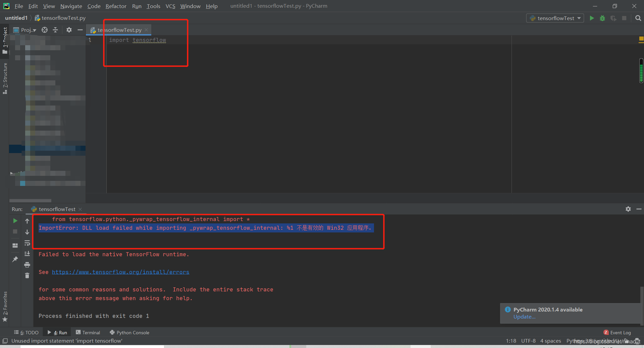
Task: Open the Run menu
Action: 137,6
